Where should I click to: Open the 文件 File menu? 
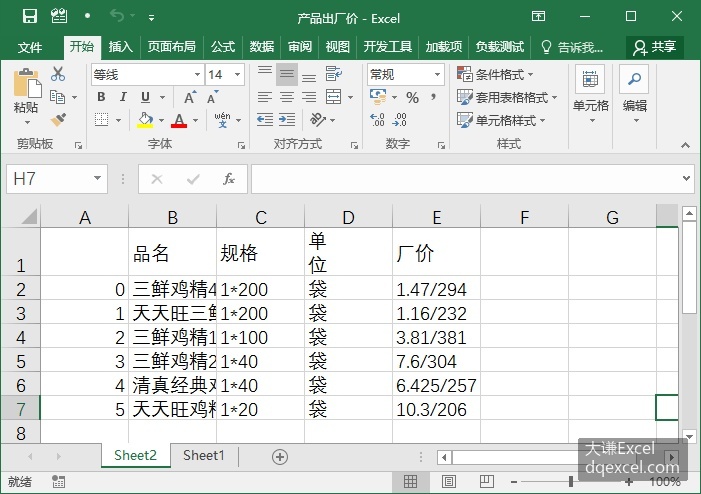[30, 46]
